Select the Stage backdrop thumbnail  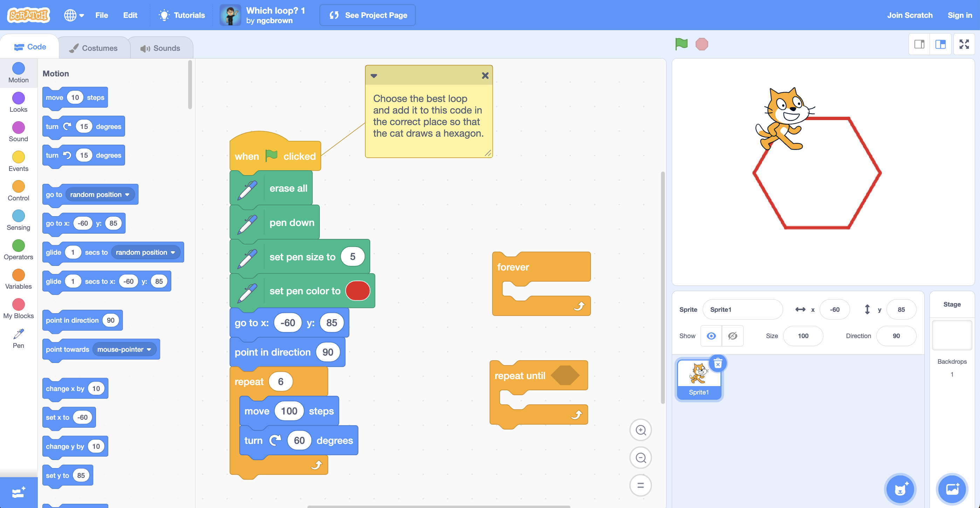coord(952,335)
